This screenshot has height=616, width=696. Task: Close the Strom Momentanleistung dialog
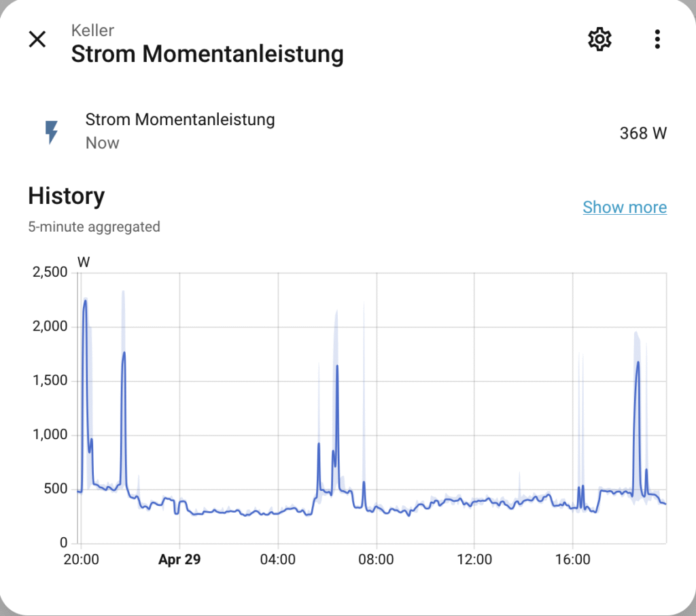[37, 39]
